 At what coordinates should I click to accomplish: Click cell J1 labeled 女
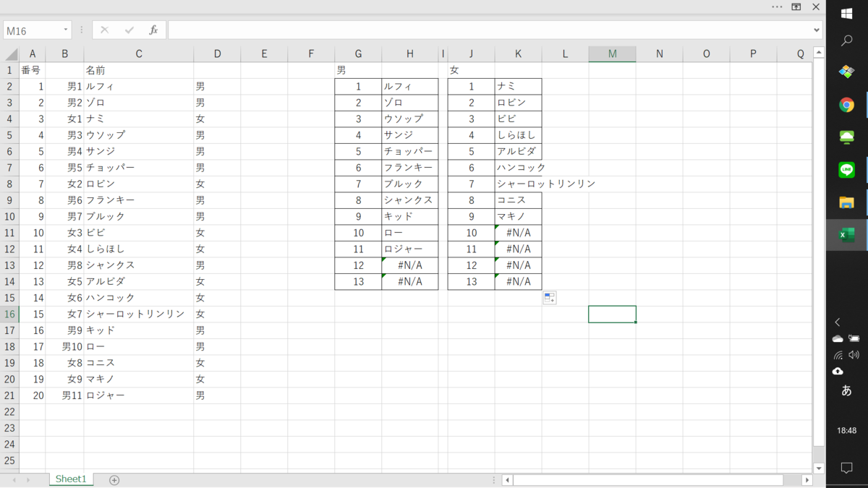click(471, 70)
